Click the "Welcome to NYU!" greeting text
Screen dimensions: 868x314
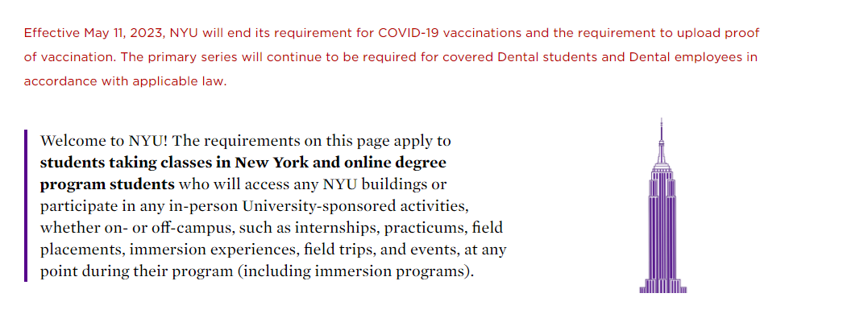tap(102, 140)
